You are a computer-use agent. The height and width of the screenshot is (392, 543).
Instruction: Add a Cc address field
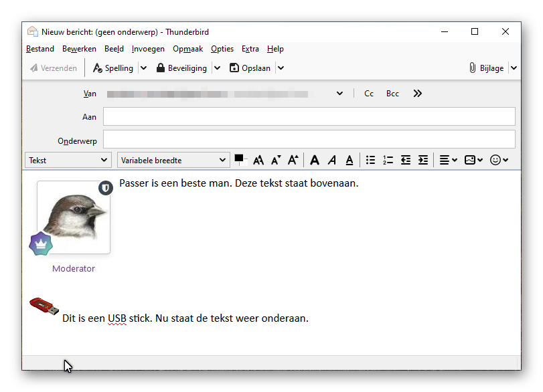click(x=369, y=94)
